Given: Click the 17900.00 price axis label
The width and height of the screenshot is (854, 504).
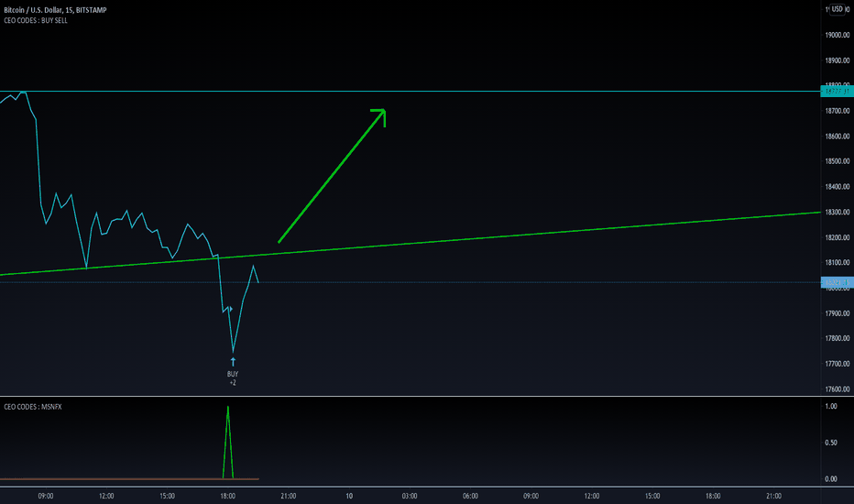Looking at the screenshot, I should click(838, 313).
